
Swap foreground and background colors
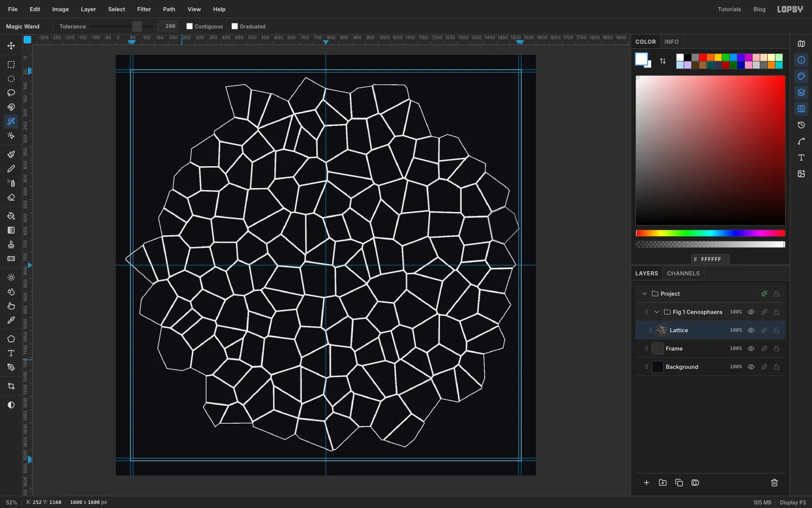[x=663, y=61]
